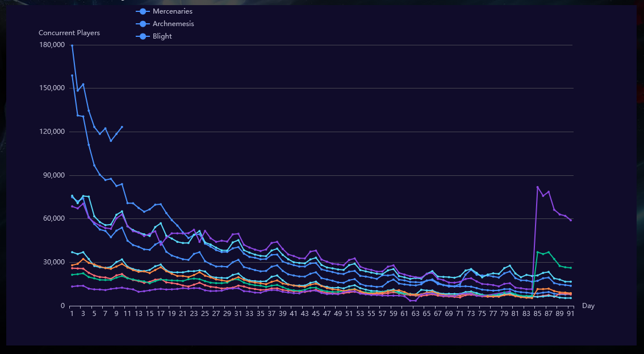Click the x-axis label 91
Screen dimensions: 644x354
(x=571, y=314)
